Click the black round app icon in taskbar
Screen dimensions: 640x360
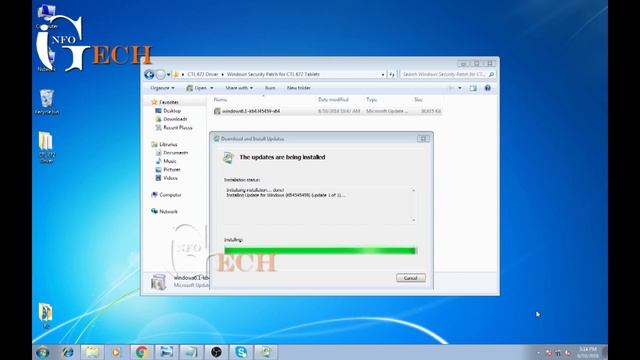click(x=216, y=352)
